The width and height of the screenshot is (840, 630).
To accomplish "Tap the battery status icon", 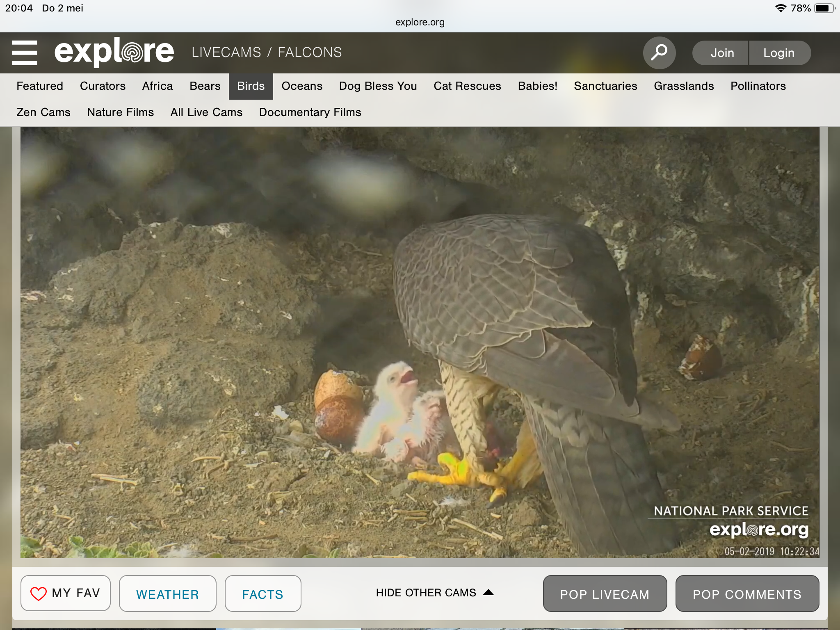I will point(824,8).
